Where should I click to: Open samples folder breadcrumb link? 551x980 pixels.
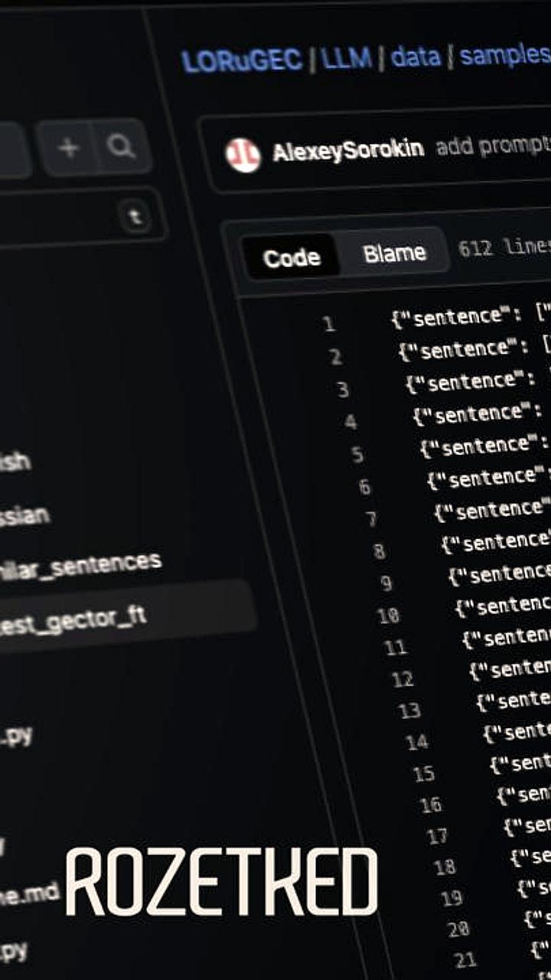tap(505, 54)
